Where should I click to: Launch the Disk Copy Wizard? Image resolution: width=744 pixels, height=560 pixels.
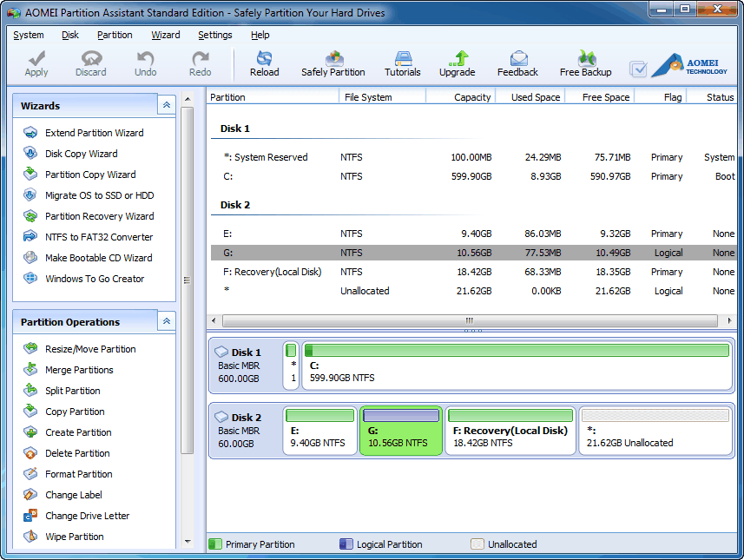click(70, 154)
